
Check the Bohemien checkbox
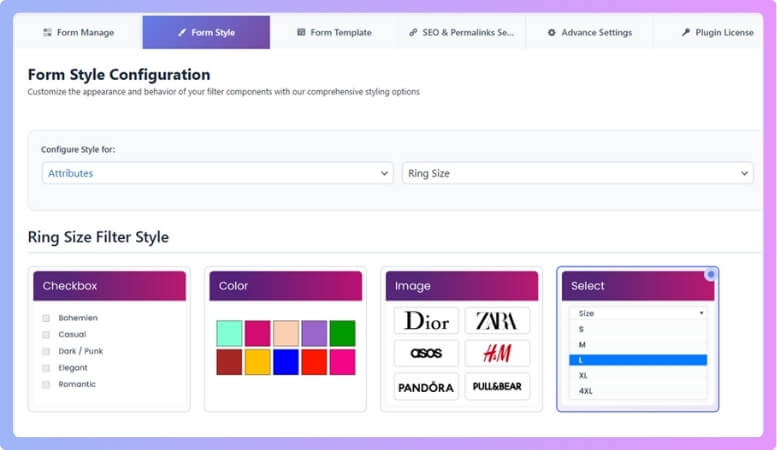[x=46, y=318]
